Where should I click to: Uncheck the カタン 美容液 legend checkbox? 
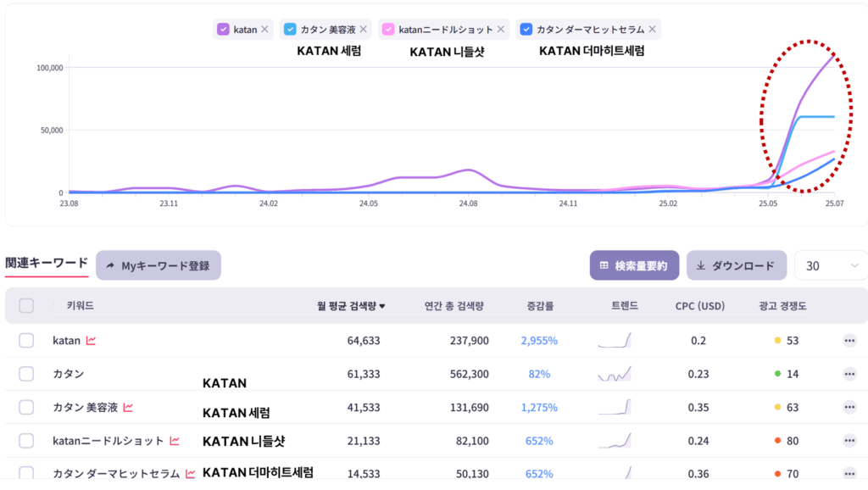(x=290, y=30)
